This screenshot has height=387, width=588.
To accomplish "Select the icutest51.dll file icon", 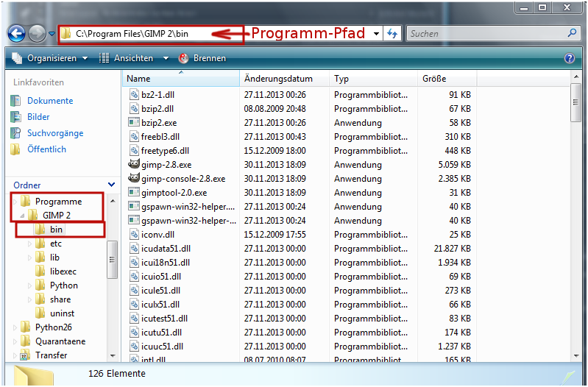I will coord(134,319).
